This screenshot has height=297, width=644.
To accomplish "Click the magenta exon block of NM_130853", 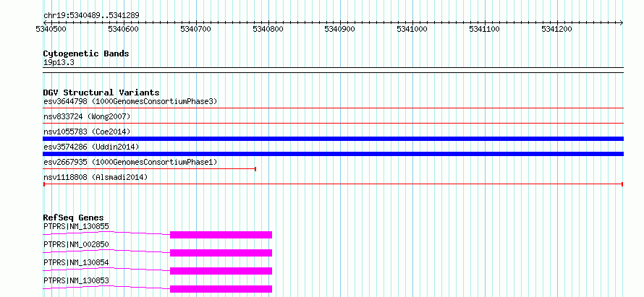I will (x=221, y=289).
